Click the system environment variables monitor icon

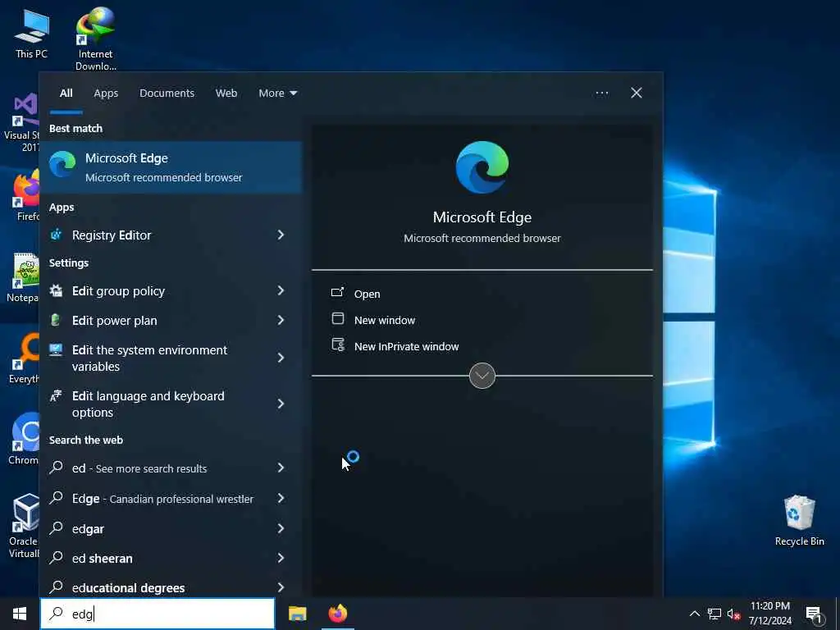[56, 349]
